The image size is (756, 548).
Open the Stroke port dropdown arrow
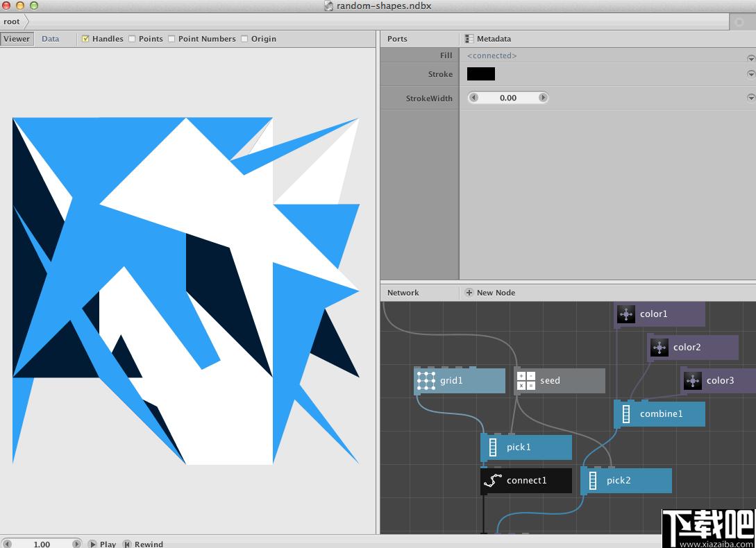point(750,74)
